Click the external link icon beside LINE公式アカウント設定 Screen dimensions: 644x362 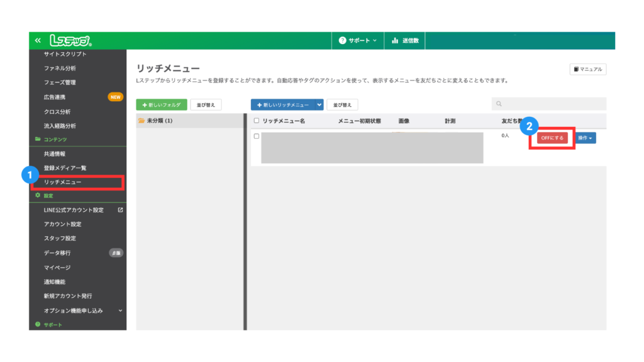[120, 210]
